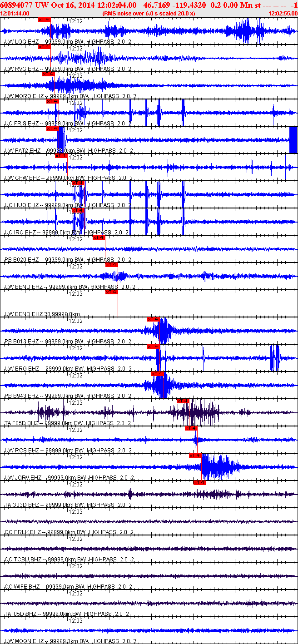Click the large wave packet on UW JORV trace
The image size is (298, 644).
220,467
